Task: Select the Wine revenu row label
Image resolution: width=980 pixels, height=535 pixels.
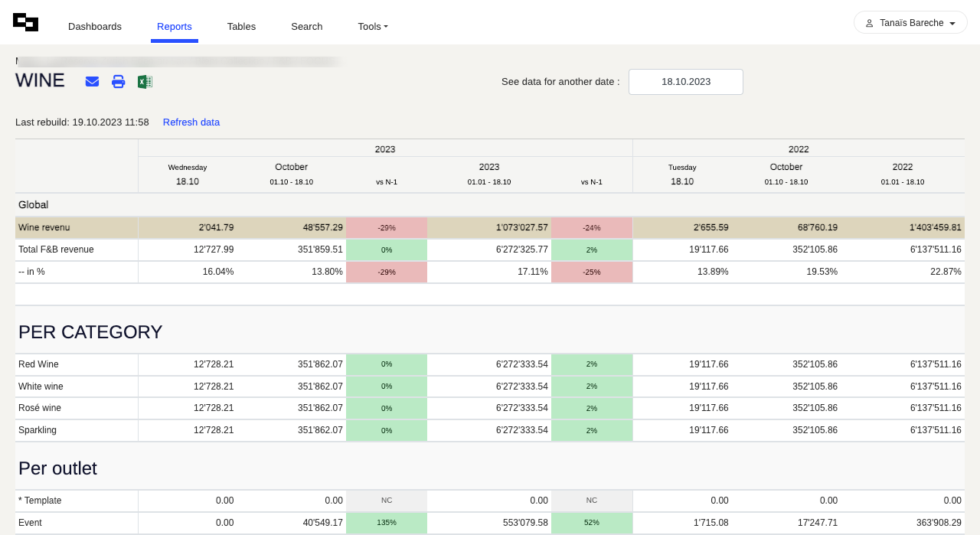Action: click(x=45, y=227)
